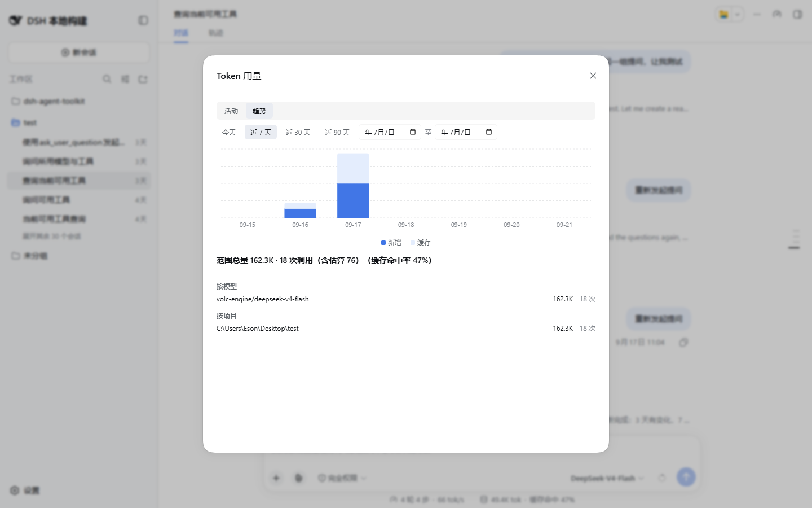Image resolution: width=812 pixels, height=508 pixels.
Task: Switch to the 活动 tab
Action: coord(231,111)
